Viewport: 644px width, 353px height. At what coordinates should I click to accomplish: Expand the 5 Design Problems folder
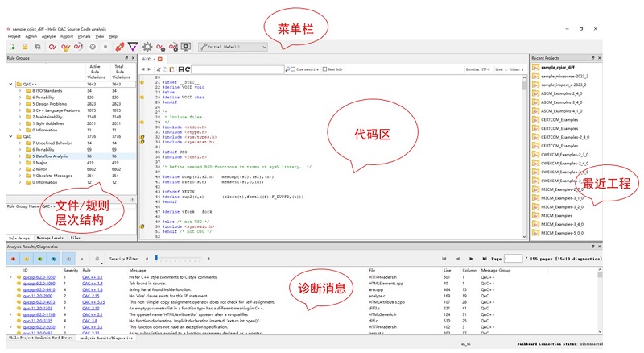pos(20,104)
